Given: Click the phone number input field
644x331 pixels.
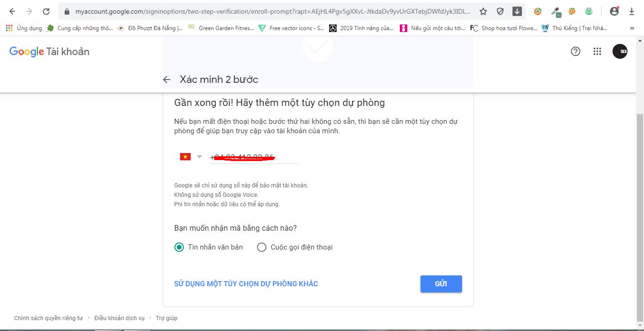Looking at the screenshot, I should tap(255, 157).
